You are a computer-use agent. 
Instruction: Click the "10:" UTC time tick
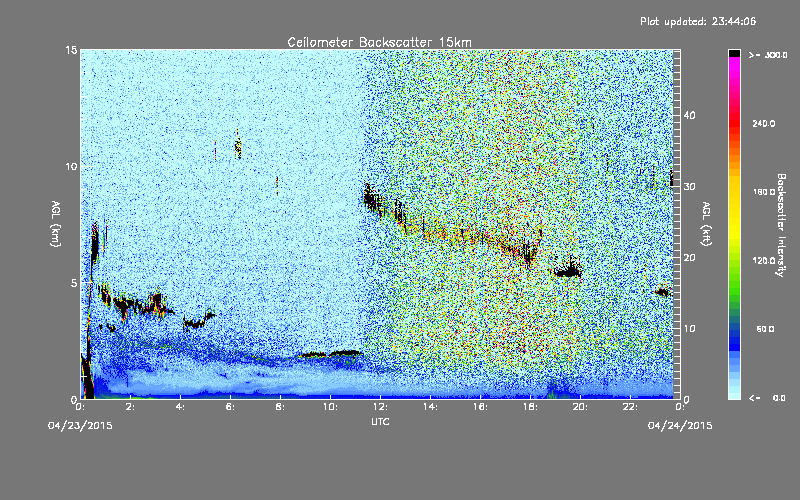(330, 407)
